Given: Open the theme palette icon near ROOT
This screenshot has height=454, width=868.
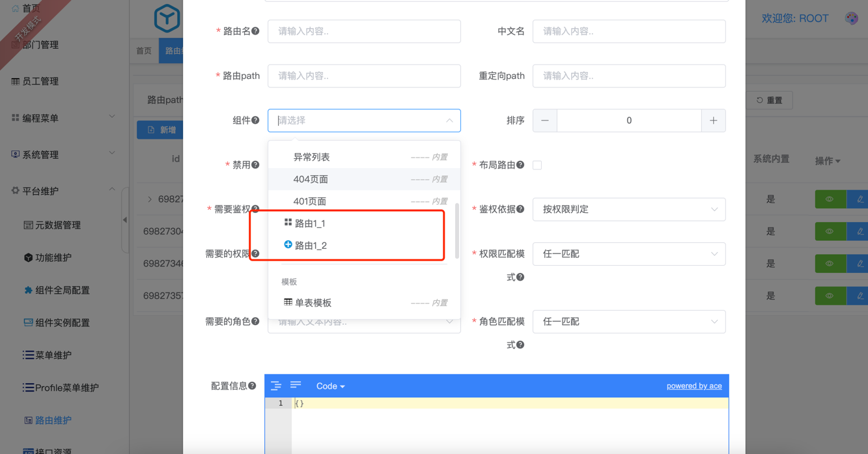Looking at the screenshot, I should click(851, 18).
